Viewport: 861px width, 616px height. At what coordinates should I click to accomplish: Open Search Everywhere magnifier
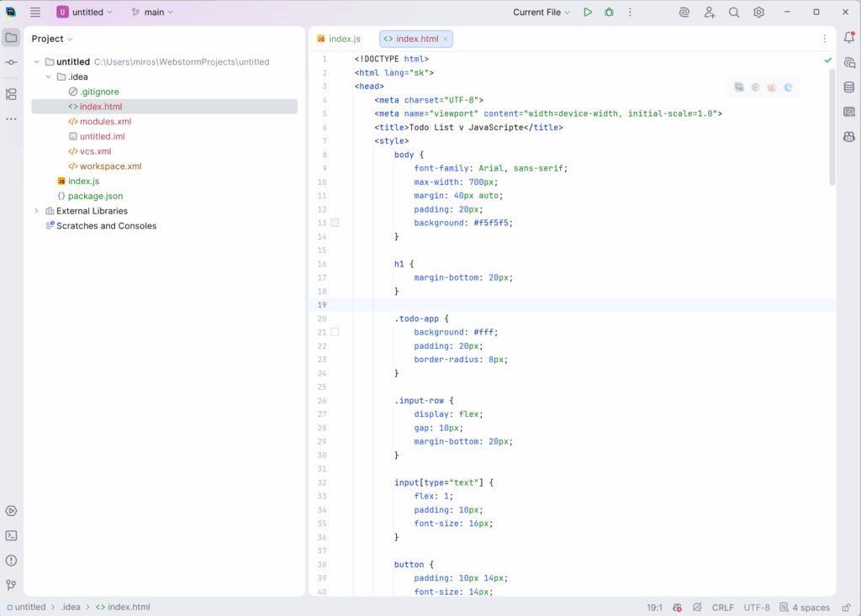[x=733, y=12]
